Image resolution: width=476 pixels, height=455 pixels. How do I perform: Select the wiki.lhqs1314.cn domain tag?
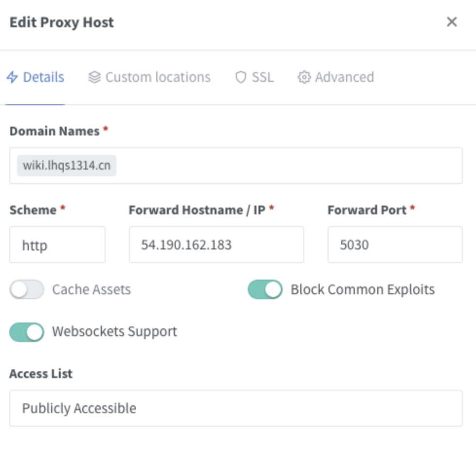coord(67,166)
